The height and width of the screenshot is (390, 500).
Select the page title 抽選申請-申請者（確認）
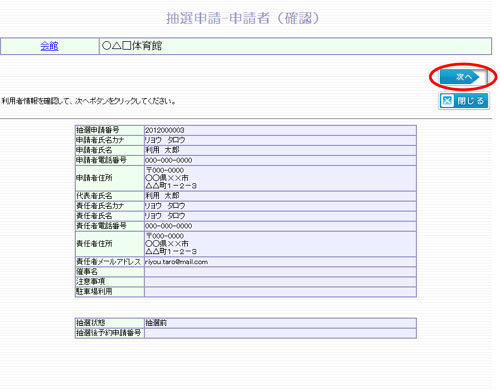242,18
